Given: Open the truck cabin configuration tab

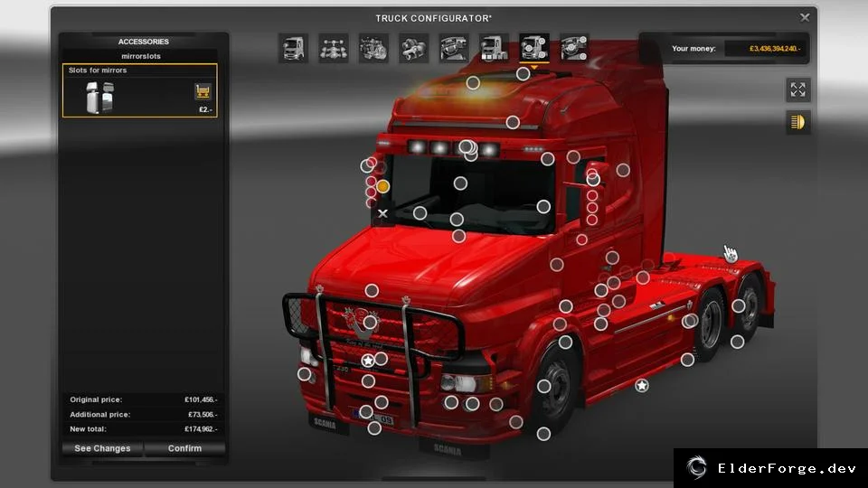Looking at the screenshot, I should [293, 48].
